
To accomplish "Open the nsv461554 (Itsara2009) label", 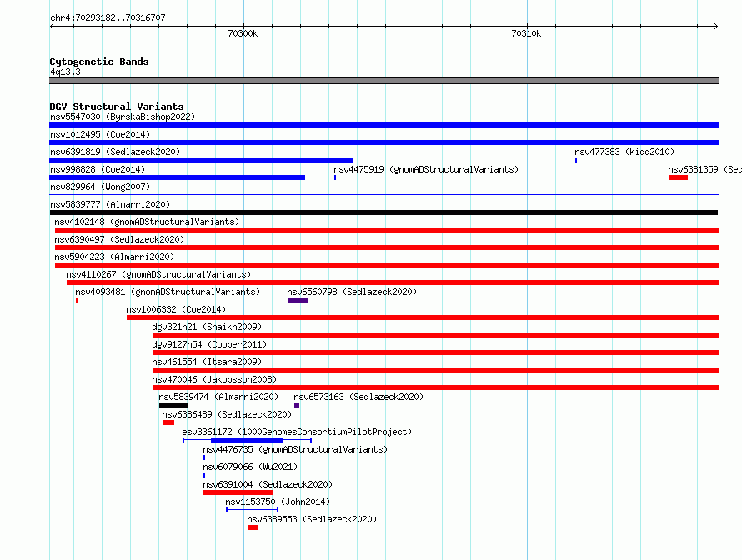I will click(x=207, y=362).
